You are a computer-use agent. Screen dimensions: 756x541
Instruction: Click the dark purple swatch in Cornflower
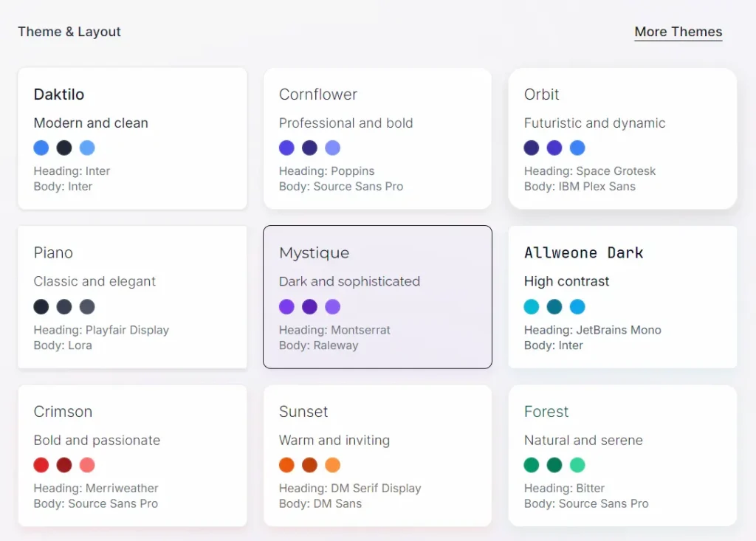coord(309,148)
